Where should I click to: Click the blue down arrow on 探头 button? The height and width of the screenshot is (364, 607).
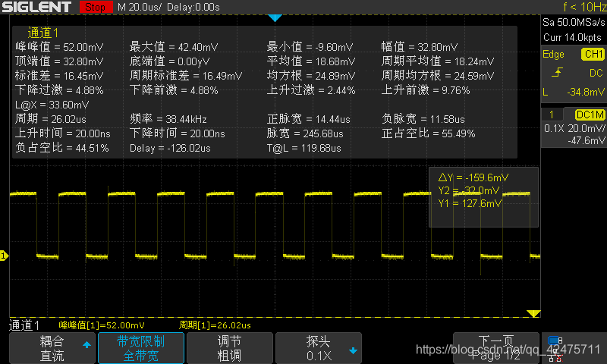tap(353, 351)
